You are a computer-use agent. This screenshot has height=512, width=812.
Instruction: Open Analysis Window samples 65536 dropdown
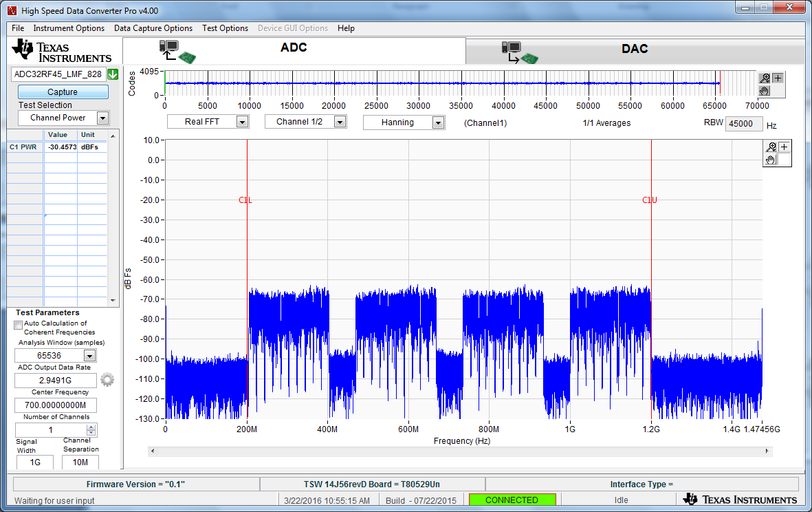(x=89, y=356)
